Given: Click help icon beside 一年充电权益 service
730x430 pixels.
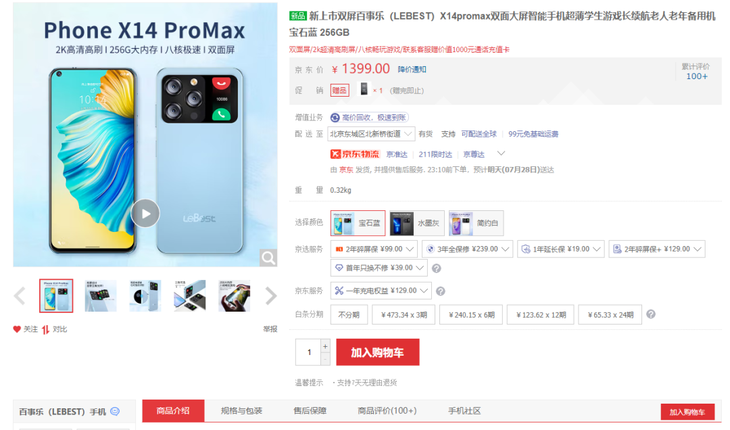Looking at the screenshot, I should (x=440, y=291).
